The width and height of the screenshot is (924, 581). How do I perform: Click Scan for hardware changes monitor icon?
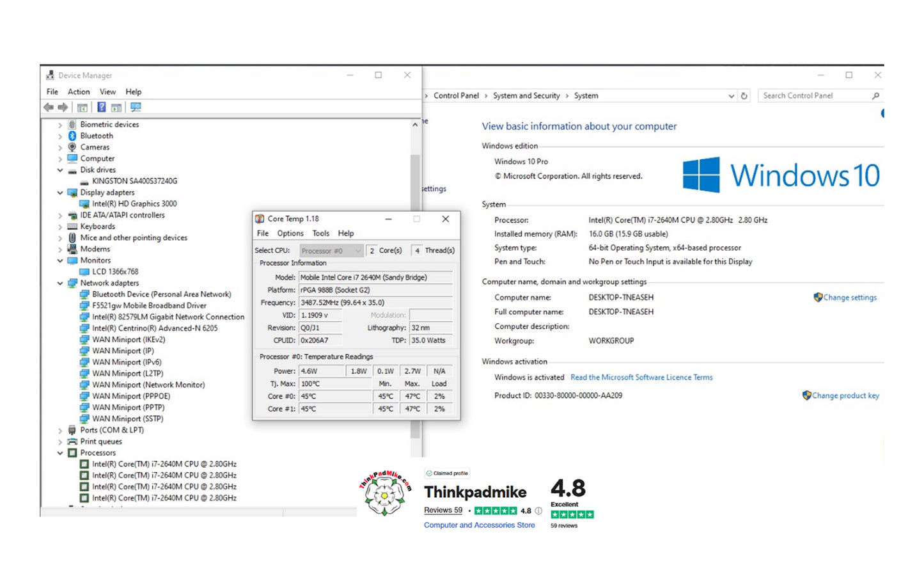point(136,107)
